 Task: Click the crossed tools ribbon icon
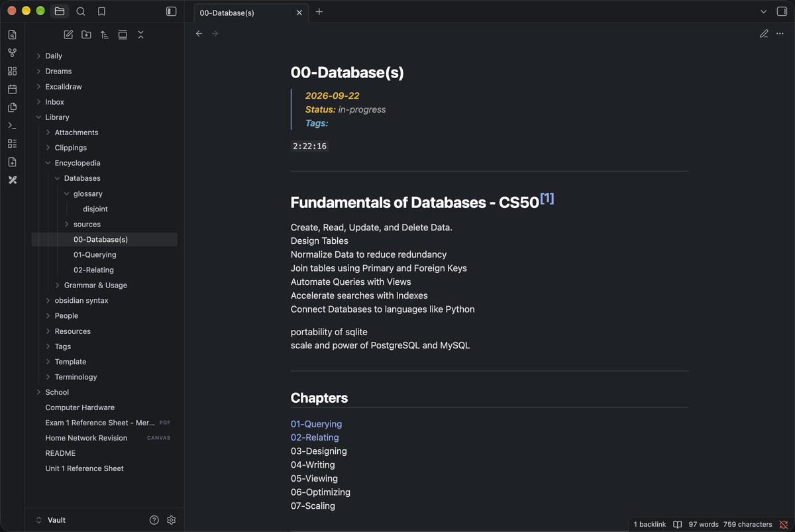coord(12,180)
